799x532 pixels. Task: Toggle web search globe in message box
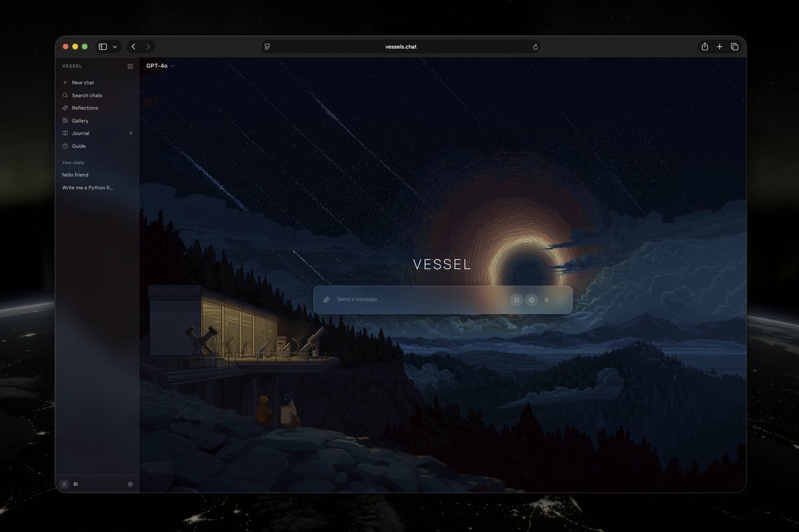531,300
